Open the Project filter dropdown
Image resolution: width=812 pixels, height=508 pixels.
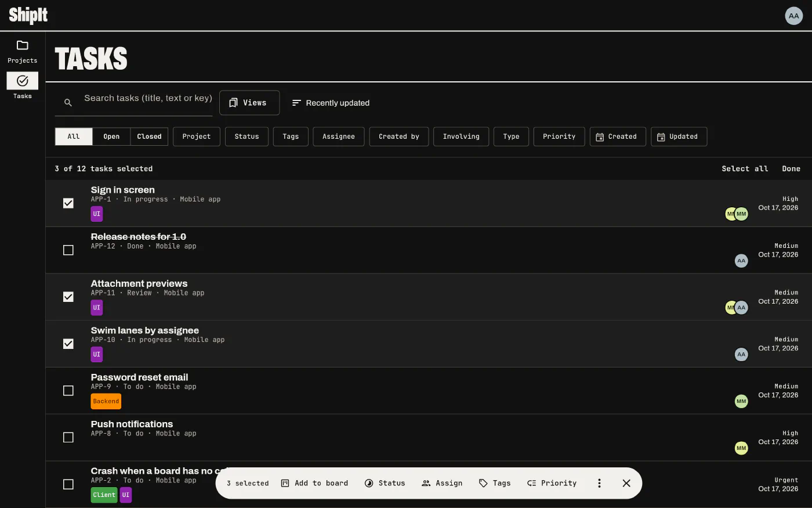197,136
